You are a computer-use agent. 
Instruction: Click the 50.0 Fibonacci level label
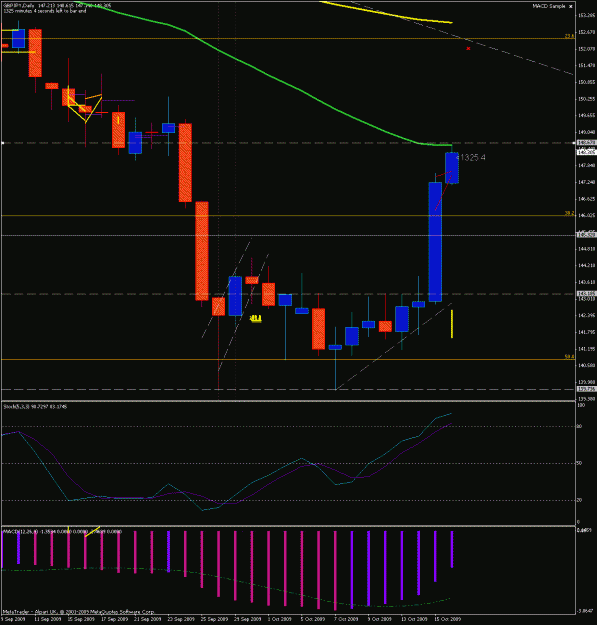pos(570,357)
